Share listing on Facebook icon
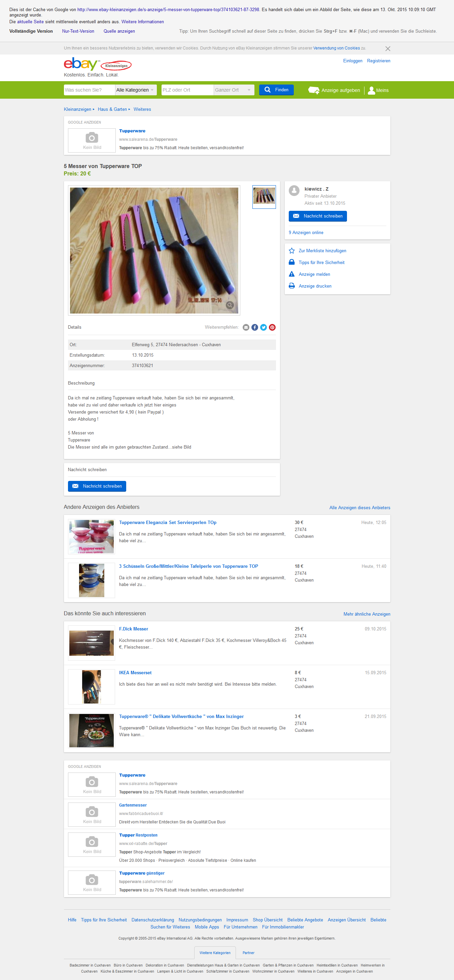 [255, 327]
